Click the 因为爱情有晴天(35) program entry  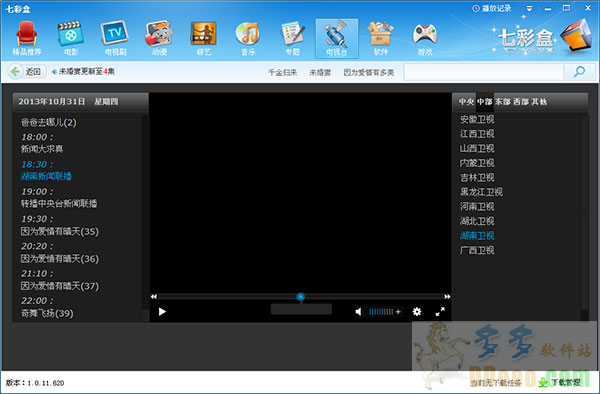[60, 231]
